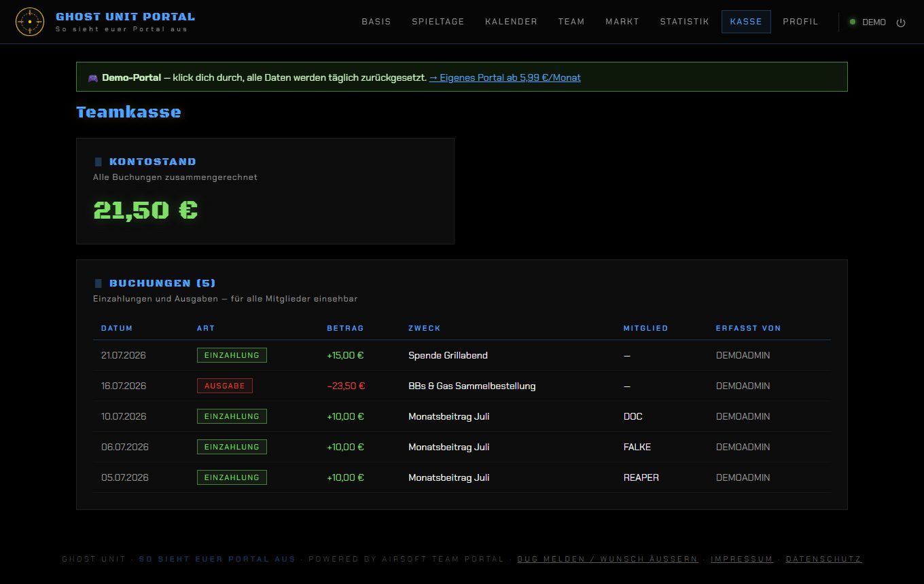The width and height of the screenshot is (924, 584).
Task: Select the Spende Grillabend purpose cell
Action: (x=448, y=355)
